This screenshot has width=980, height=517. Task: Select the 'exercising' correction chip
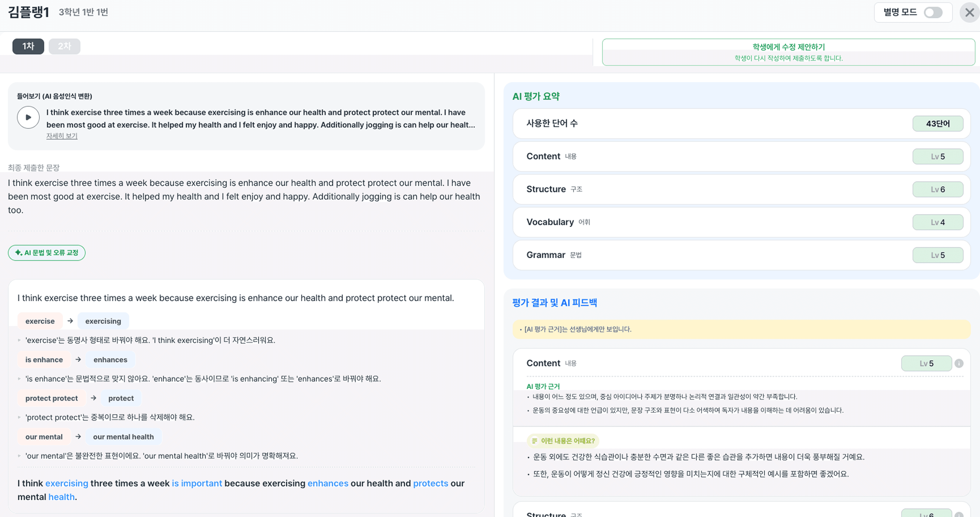[103, 321]
